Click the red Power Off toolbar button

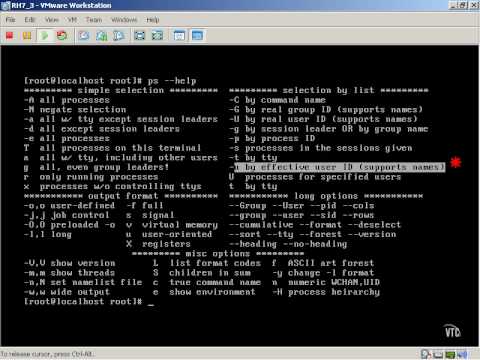(x=10, y=35)
